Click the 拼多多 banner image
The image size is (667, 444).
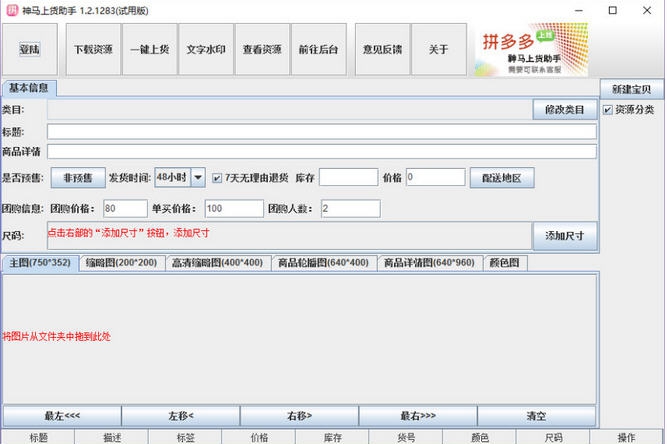point(531,49)
